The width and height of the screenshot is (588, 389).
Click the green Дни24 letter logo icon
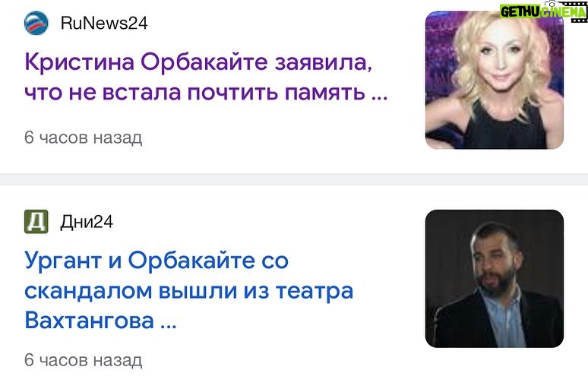(36, 222)
